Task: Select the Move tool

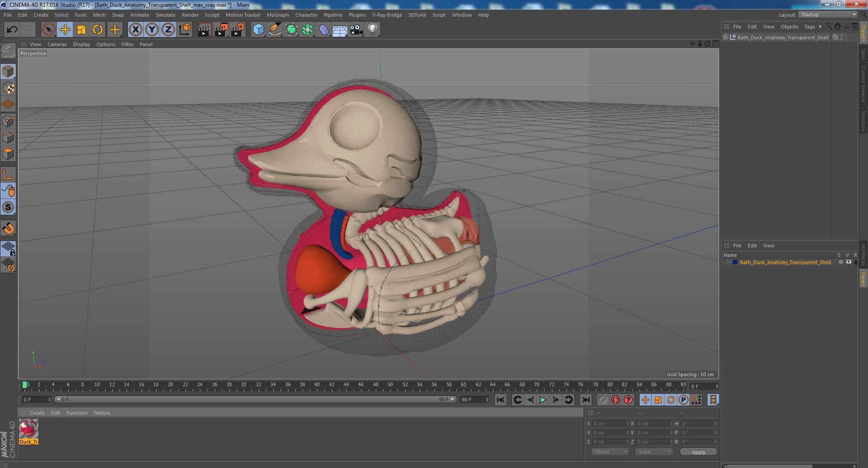Action: tap(65, 30)
